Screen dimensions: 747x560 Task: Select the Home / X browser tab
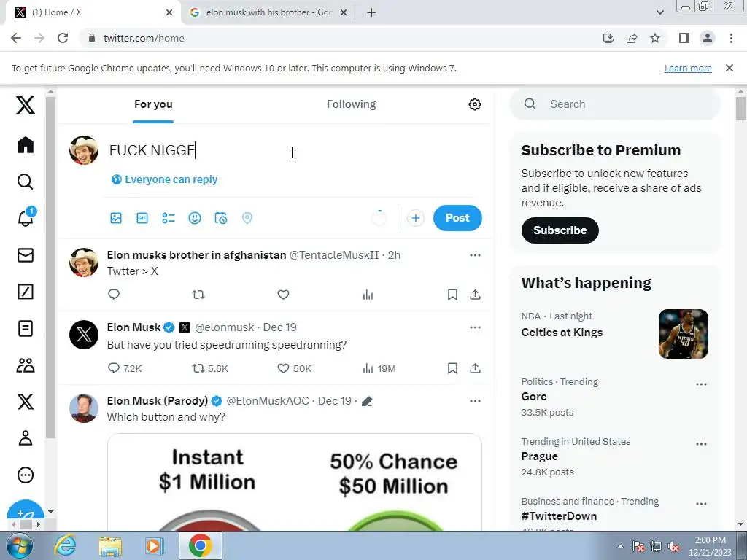click(x=93, y=12)
